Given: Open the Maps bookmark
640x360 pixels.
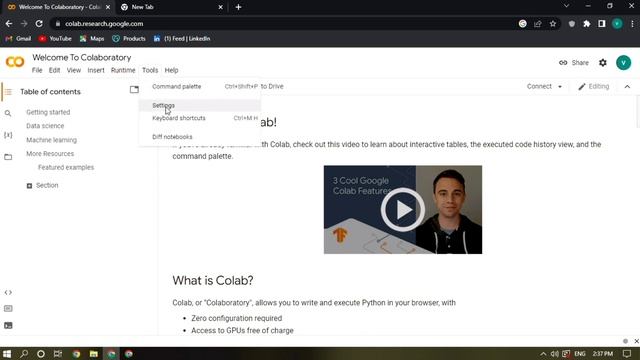Looking at the screenshot, I should click(92, 39).
